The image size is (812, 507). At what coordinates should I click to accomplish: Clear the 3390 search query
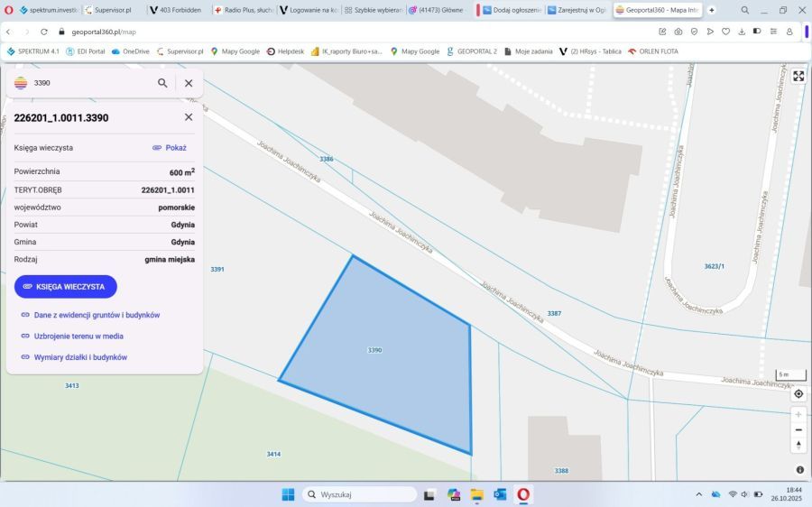coord(189,83)
